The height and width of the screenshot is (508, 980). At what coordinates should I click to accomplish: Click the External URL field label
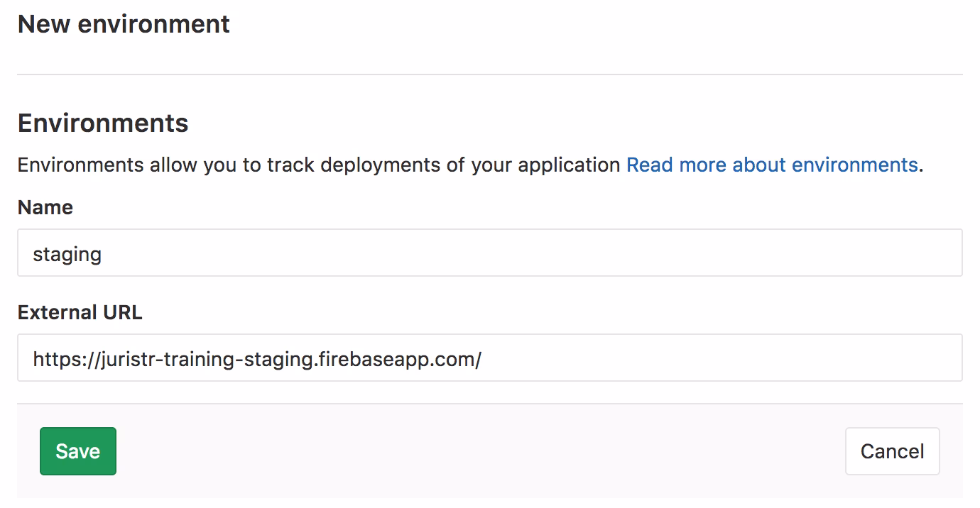pos(80,312)
